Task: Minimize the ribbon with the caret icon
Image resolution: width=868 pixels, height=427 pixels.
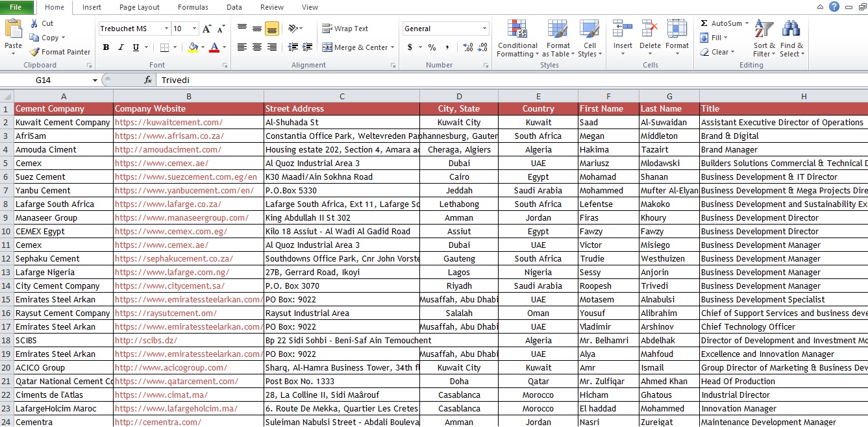Action: [821, 7]
